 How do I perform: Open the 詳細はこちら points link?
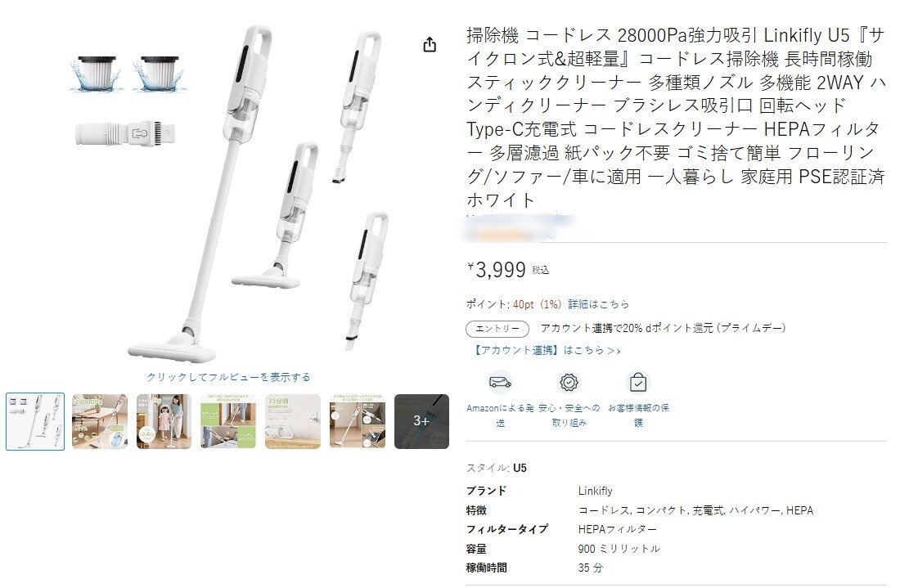click(x=599, y=304)
